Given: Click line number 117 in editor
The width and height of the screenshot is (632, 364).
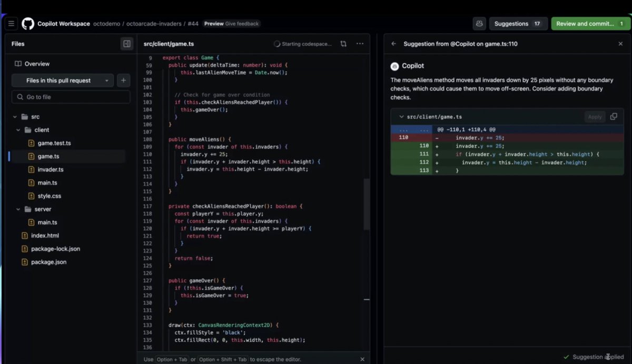Looking at the screenshot, I should 147,206.
